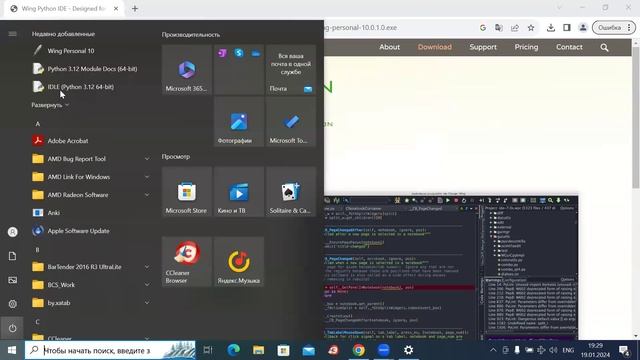Image resolution: width=640 pixels, height=360 pixels.
Task: Click Support in the website menu
Action: (483, 47)
